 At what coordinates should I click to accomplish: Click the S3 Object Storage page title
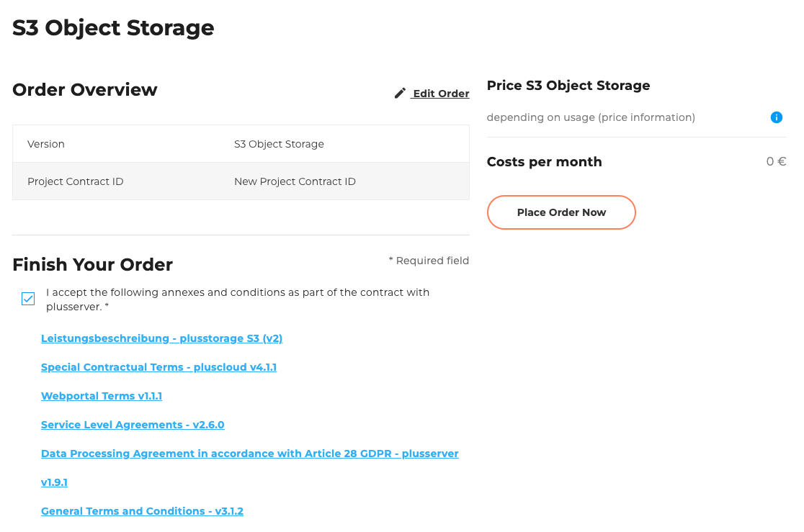(x=112, y=27)
